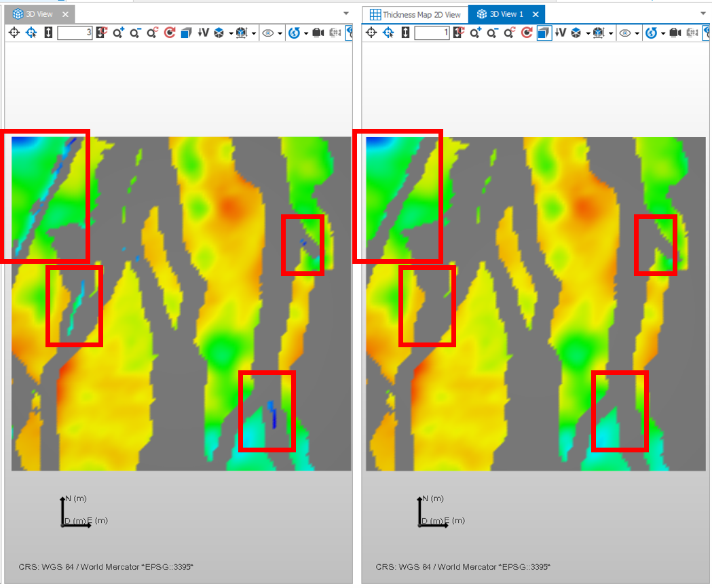
Task: Expand the blue rotate dropdown arrow in left 3D View
Action: pyautogui.click(x=305, y=33)
